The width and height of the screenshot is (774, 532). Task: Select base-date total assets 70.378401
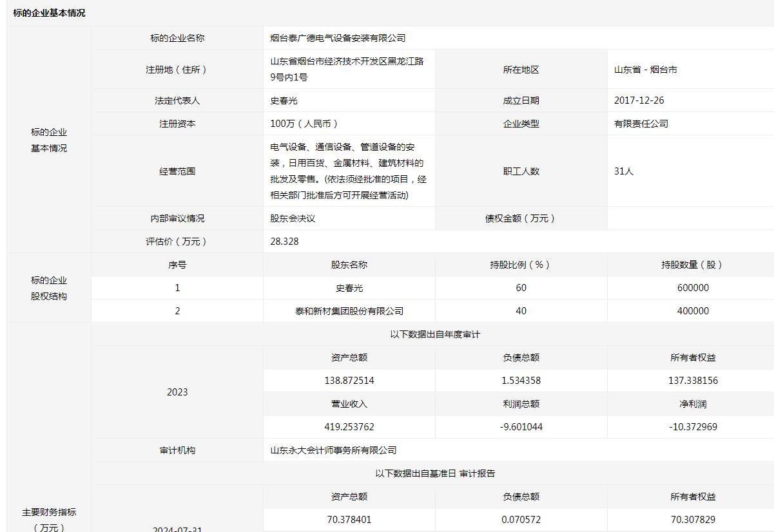click(349, 520)
